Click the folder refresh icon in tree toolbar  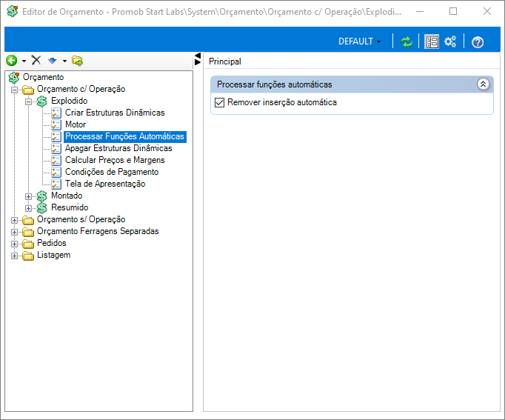click(x=77, y=61)
